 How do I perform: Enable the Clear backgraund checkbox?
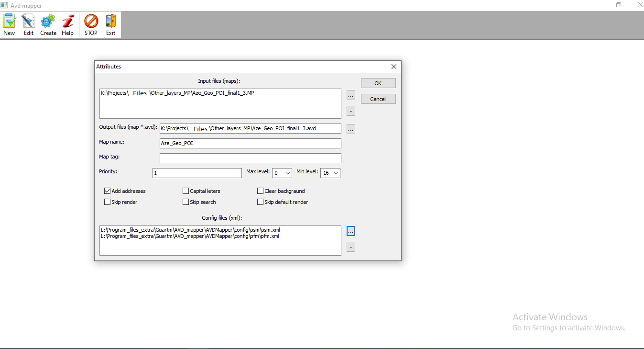pyautogui.click(x=261, y=191)
